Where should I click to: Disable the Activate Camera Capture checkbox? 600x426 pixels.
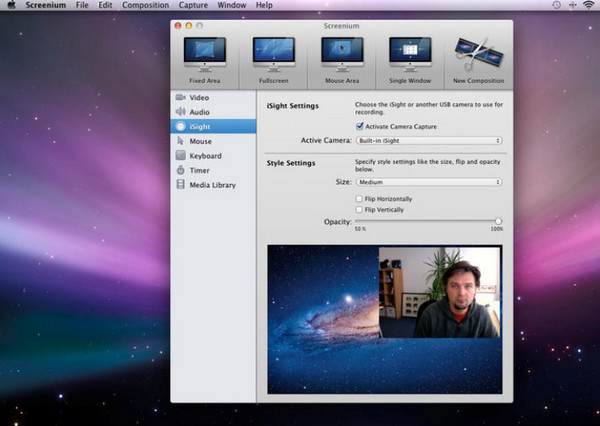(x=361, y=127)
